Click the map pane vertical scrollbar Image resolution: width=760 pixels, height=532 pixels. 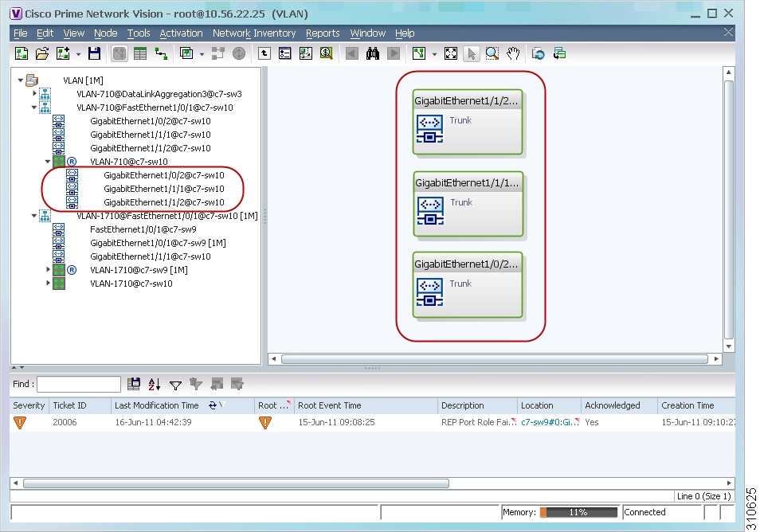pyautogui.click(x=728, y=209)
